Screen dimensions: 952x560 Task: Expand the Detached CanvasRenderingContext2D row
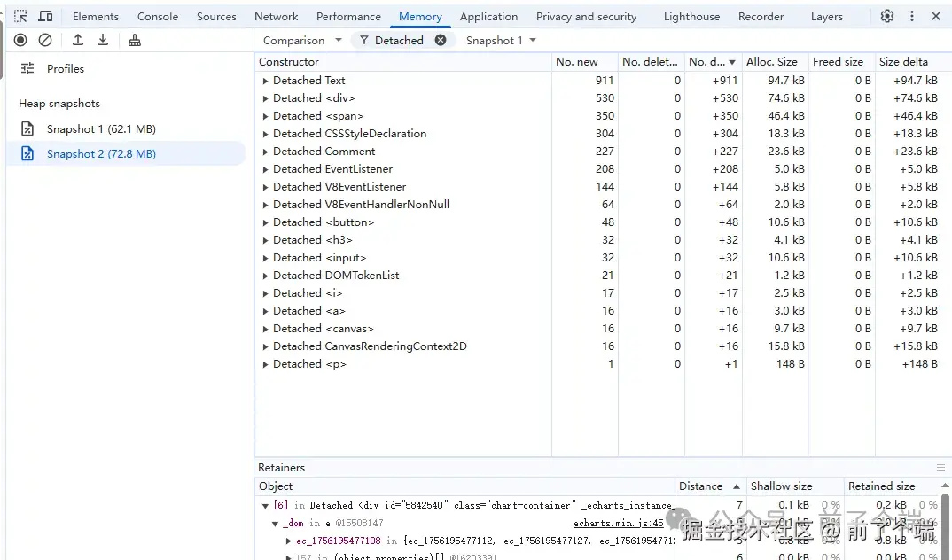point(265,346)
